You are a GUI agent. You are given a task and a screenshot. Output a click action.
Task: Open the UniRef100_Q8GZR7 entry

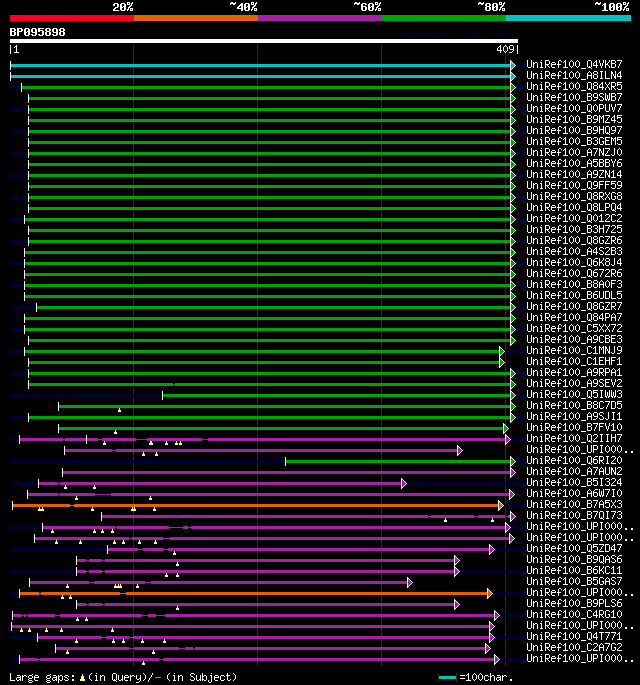tap(574, 306)
